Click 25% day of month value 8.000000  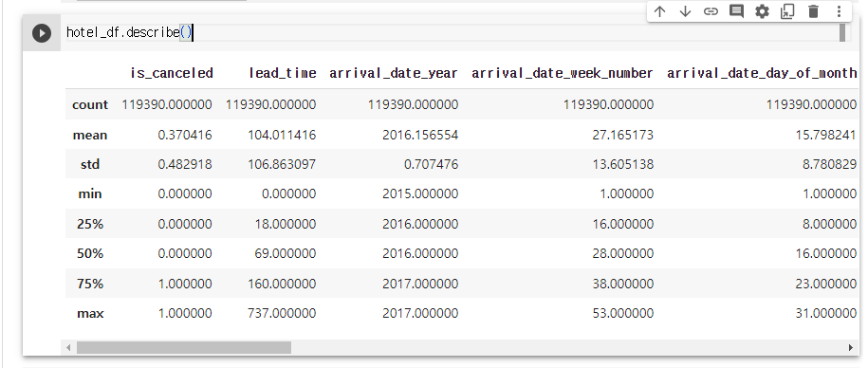pos(829,224)
